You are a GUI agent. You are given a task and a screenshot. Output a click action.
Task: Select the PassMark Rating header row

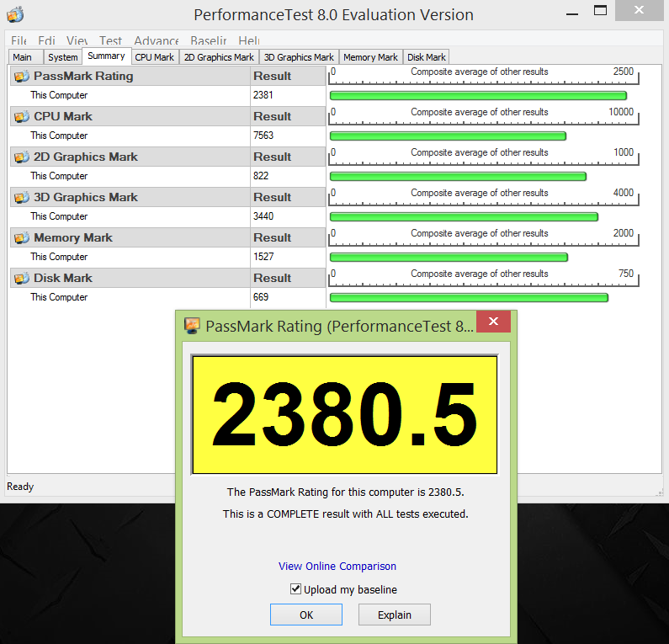tap(168, 76)
